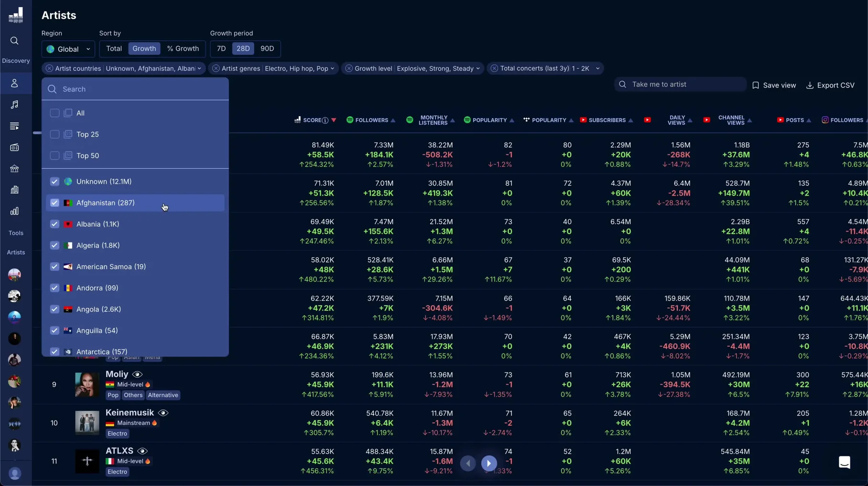Open the music note tracks icon
The width and height of the screenshot is (868, 486).
(x=14, y=105)
